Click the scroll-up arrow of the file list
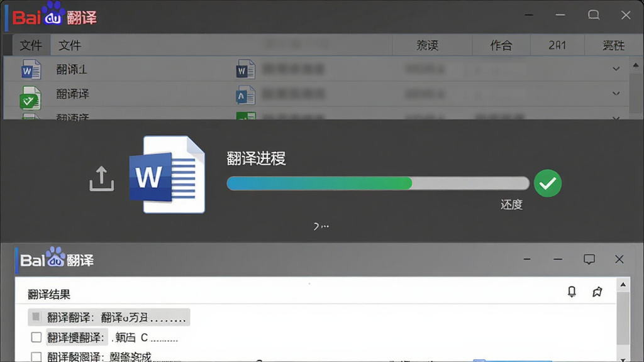The width and height of the screenshot is (644, 362). pos(636,65)
